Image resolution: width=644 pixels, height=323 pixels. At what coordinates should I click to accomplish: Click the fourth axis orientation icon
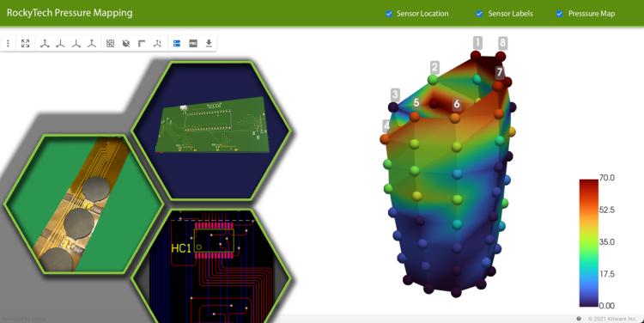(92, 44)
